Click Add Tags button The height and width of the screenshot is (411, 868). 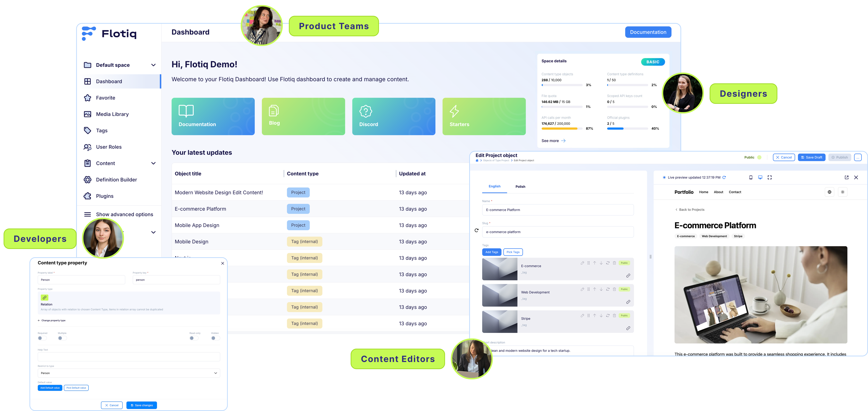492,252
